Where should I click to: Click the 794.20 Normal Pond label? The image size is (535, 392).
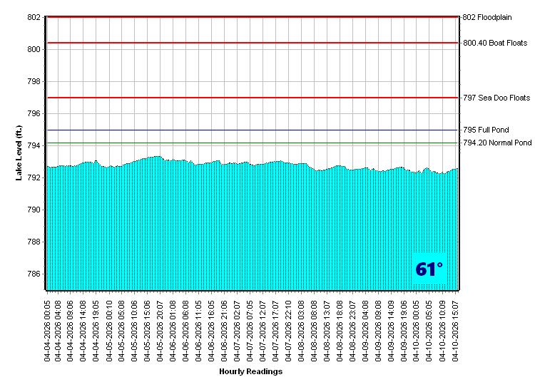click(497, 143)
